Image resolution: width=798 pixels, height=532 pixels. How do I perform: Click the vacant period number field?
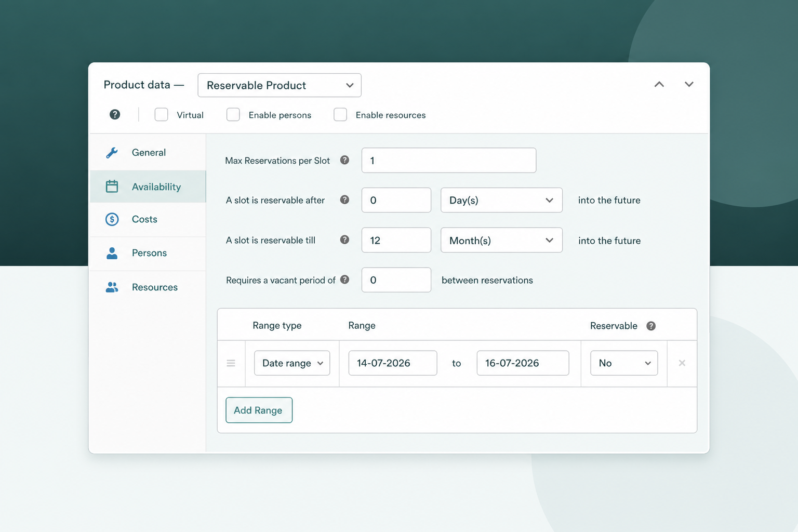396,280
